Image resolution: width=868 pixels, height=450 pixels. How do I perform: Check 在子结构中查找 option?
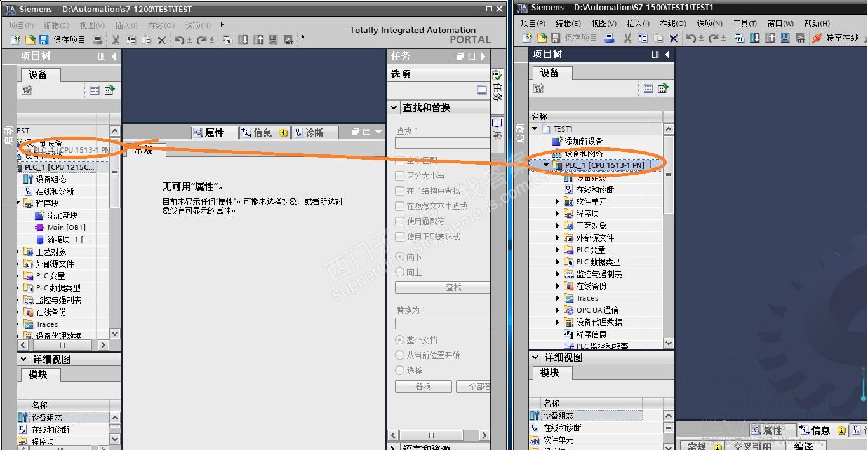(400, 191)
